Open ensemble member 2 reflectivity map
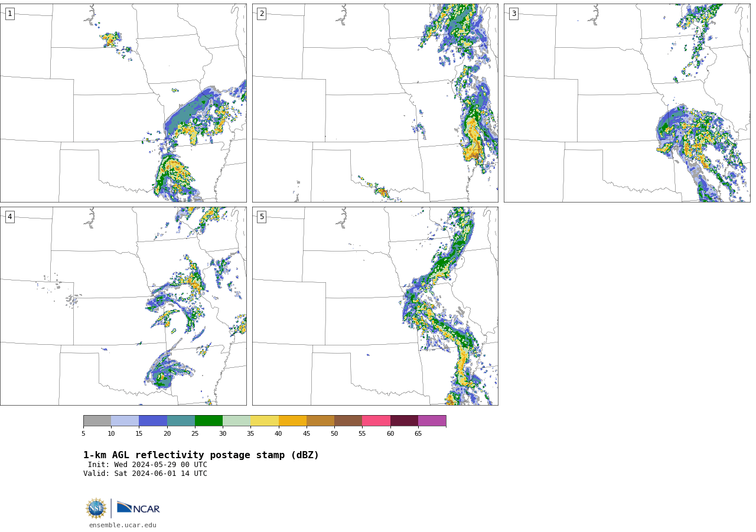Screen dimensions: 756x532 [x=375, y=103]
